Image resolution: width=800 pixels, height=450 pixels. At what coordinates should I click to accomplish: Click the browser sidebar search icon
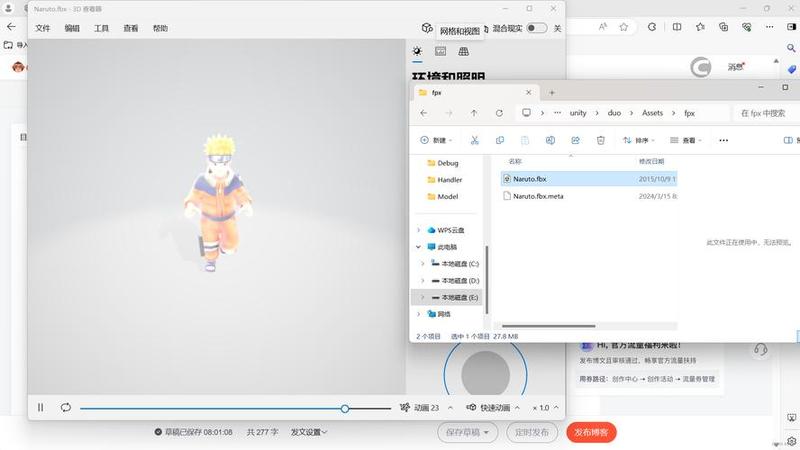click(791, 48)
